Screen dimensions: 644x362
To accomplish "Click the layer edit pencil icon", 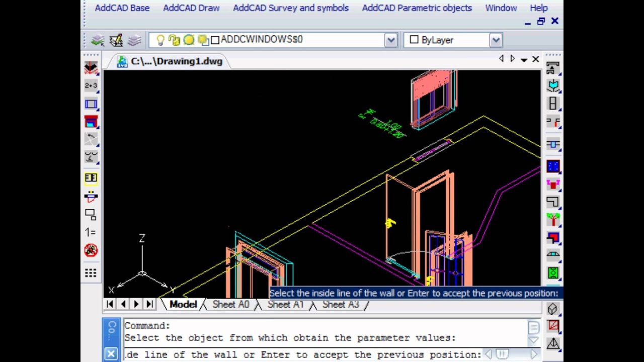I will [116, 40].
